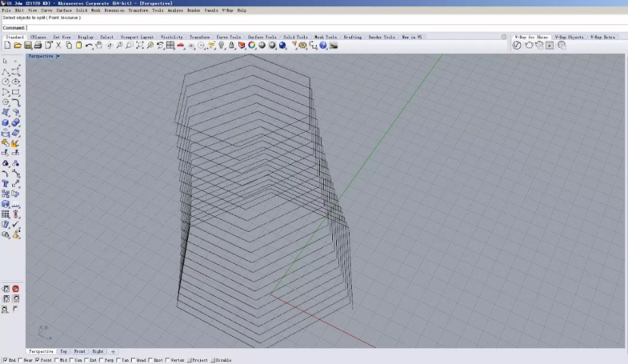Image resolution: width=628 pixels, height=364 pixels.
Task: Click the Disable osnap button
Action: pyautogui.click(x=222, y=360)
